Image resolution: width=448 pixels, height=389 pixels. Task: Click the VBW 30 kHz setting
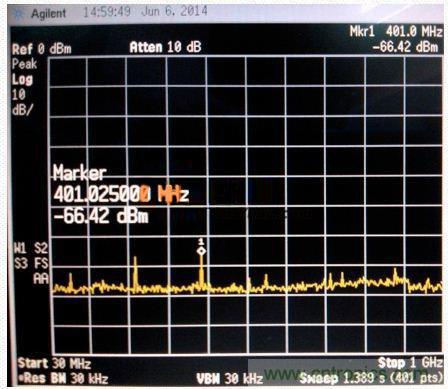pyautogui.click(x=229, y=379)
